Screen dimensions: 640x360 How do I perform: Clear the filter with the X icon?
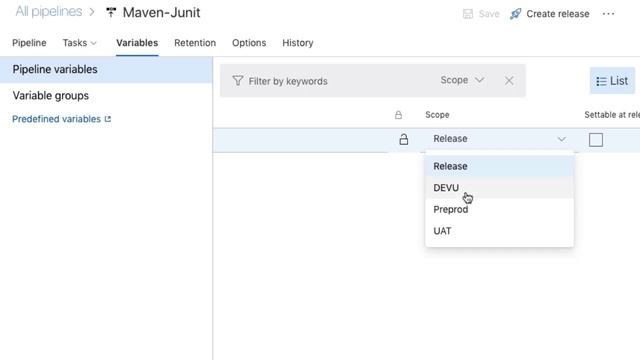pos(509,81)
